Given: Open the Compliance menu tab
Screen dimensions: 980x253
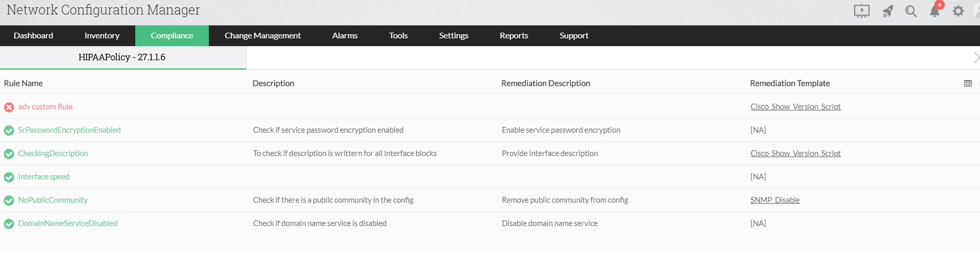Looking at the screenshot, I should point(172,36).
